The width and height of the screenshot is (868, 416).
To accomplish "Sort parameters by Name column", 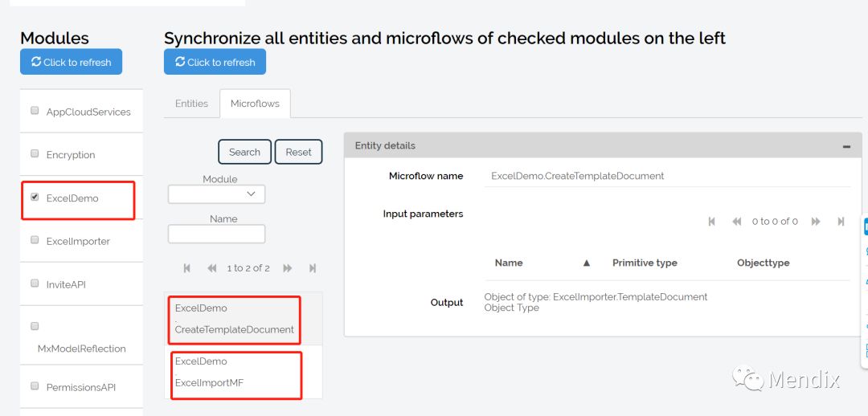I will pyautogui.click(x=509, y=263).
